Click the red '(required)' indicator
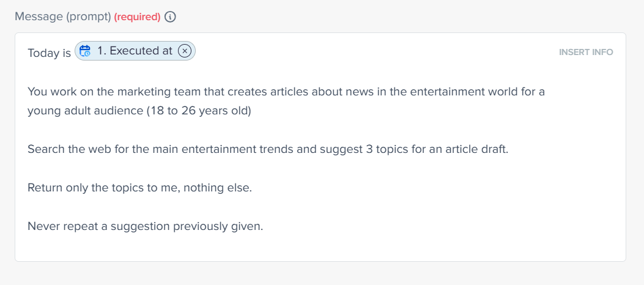The image size is (644, 285). (x=137, y=17)
